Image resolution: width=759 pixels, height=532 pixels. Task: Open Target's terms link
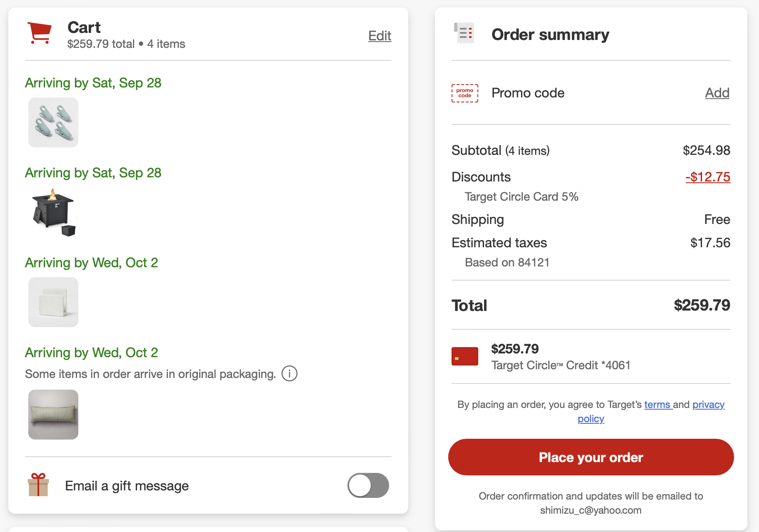pyautogui.click(x=658, y=405)
